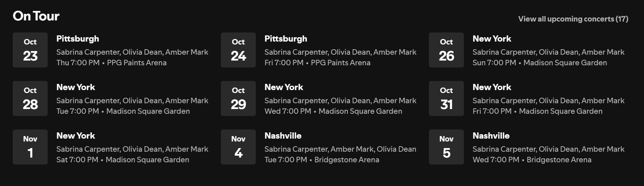The image size is (644, 186).
Task: Click the Nov 4 date tile
Action: 238,147
